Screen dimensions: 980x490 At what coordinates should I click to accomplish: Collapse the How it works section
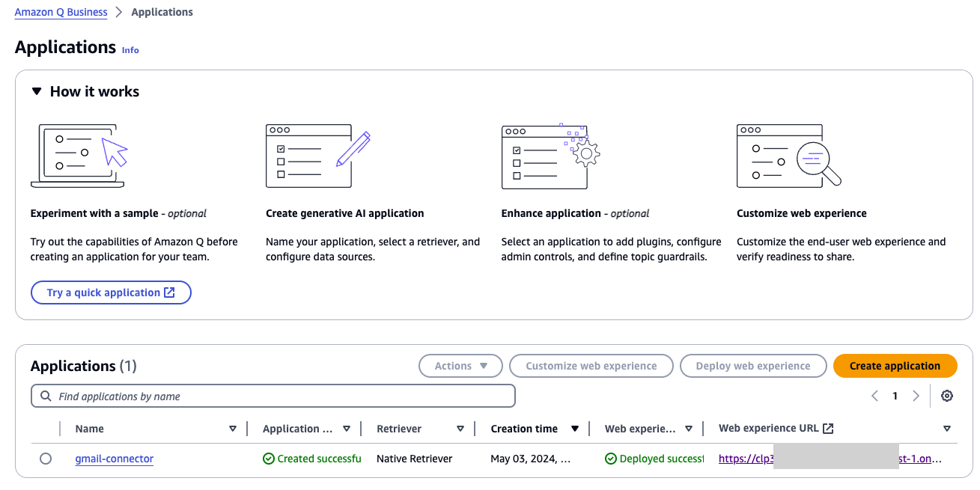coord(37,91)
